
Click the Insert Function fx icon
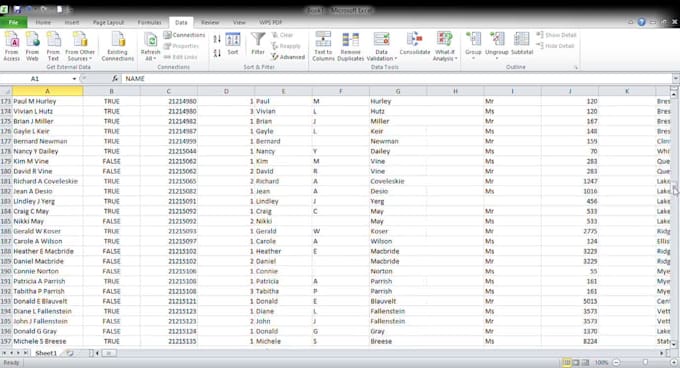pos(115,78)
